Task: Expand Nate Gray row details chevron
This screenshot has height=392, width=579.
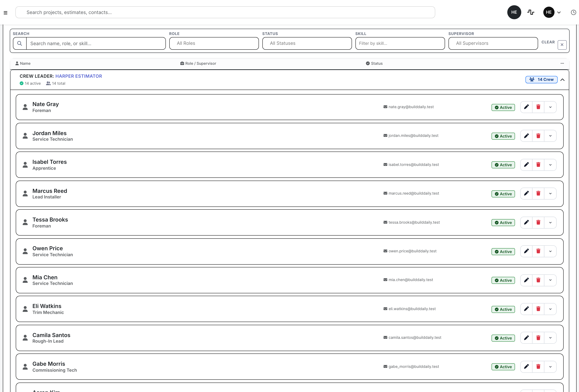Action: (550, 107)
